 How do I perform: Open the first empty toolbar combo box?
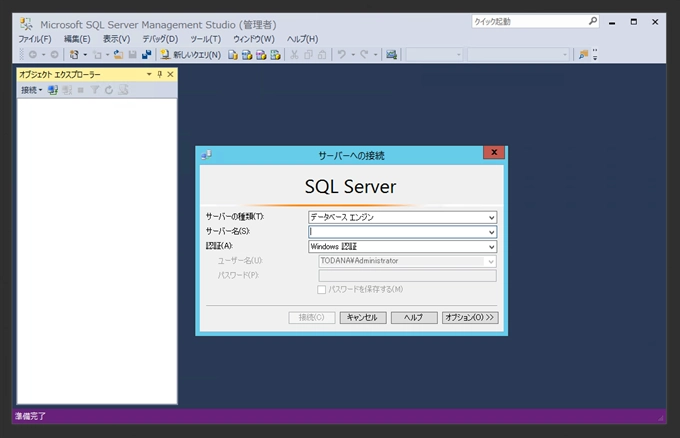coord(434,55)
